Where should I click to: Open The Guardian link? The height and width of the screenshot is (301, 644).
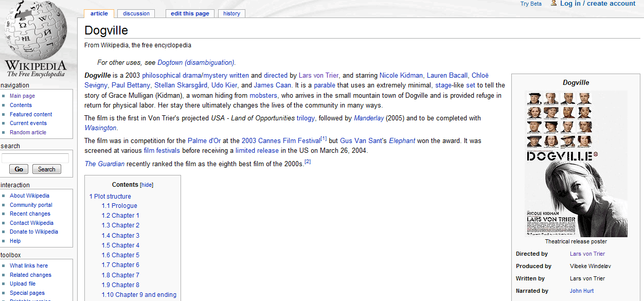pyautogui.click(x=104, y=164)
